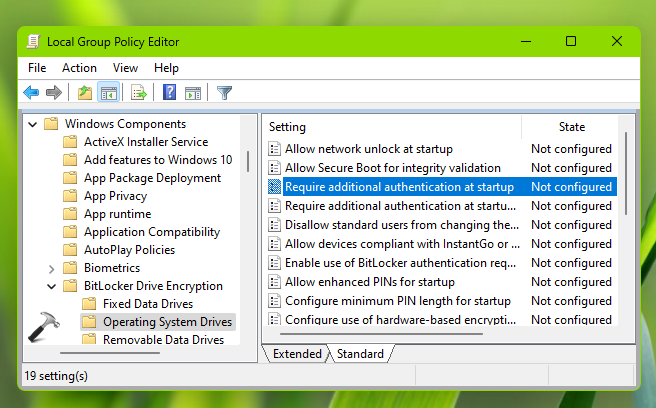
Task: Click the Export List toolbar icon
Action: tap(139, 93)
